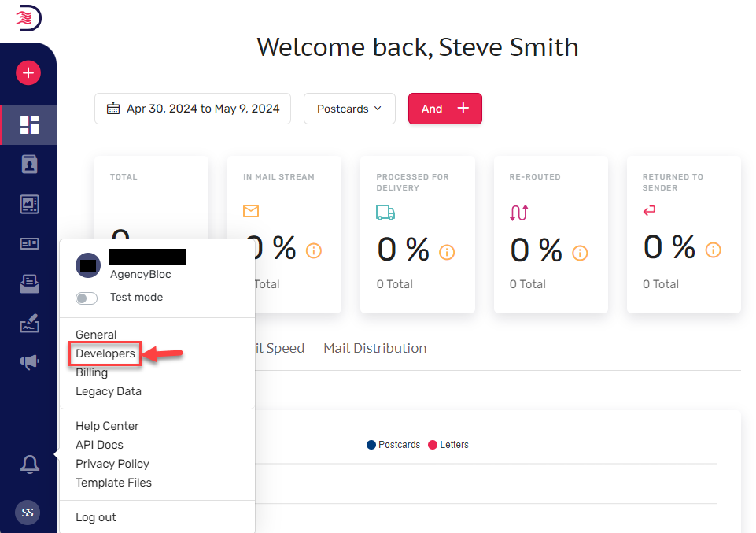
Task: Click the Letters icon in the left sidebar
Action: click(28, 243)
